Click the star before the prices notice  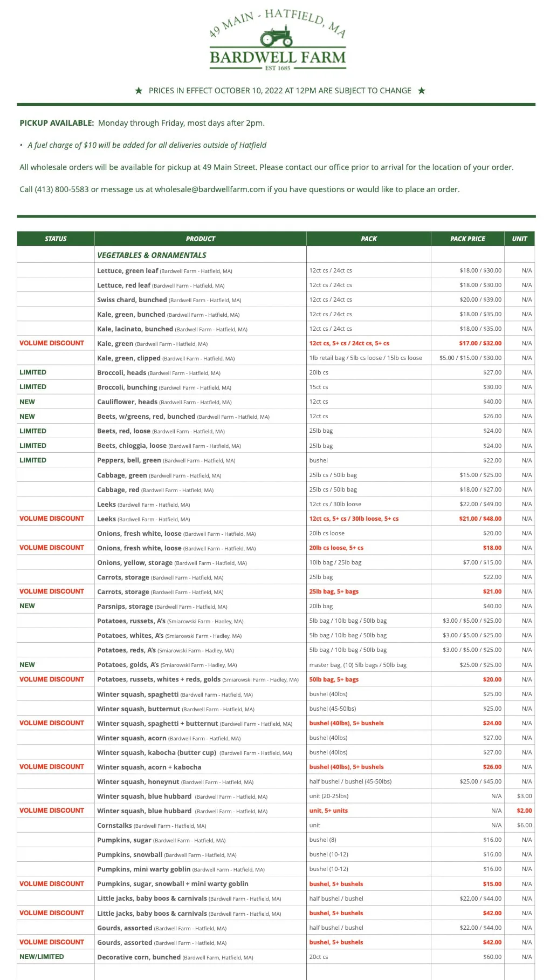tap(139, 91)
